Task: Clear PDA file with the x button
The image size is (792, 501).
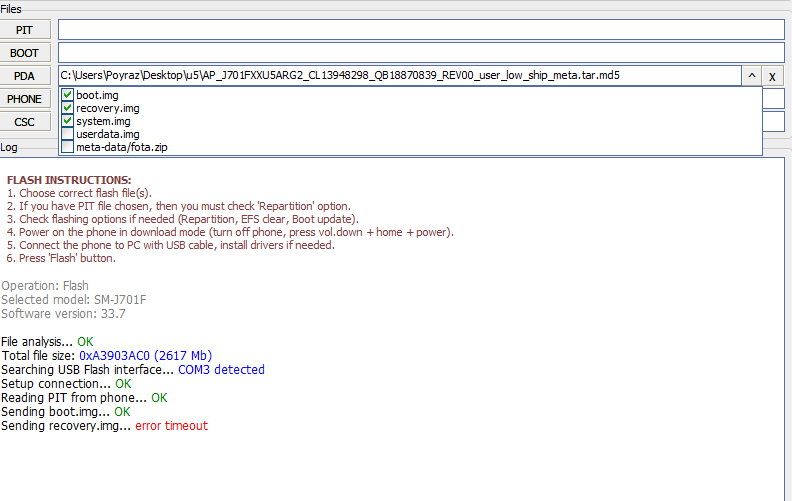Action: [x=773, y=76]
